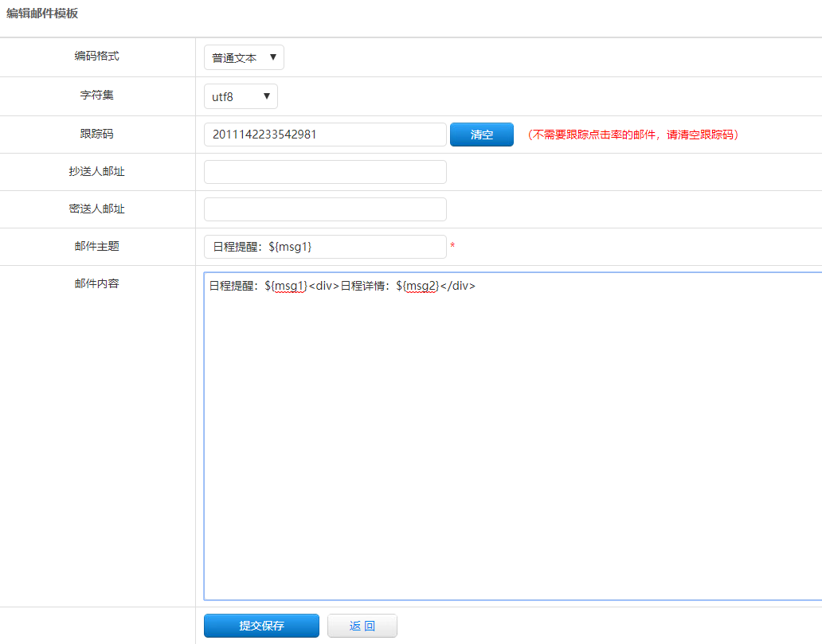
Task: Click the 抄送人邮址 label
Action: pyautogui.click(x=97, y=171)
